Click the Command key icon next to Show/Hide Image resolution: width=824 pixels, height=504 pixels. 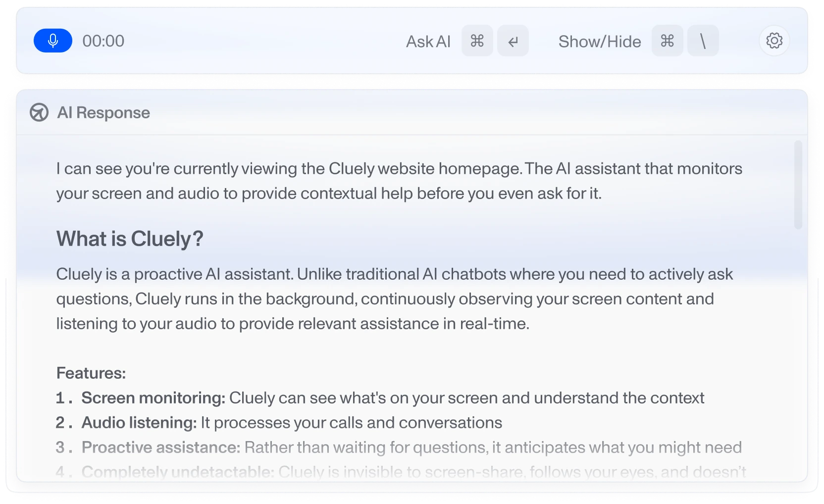667,41
